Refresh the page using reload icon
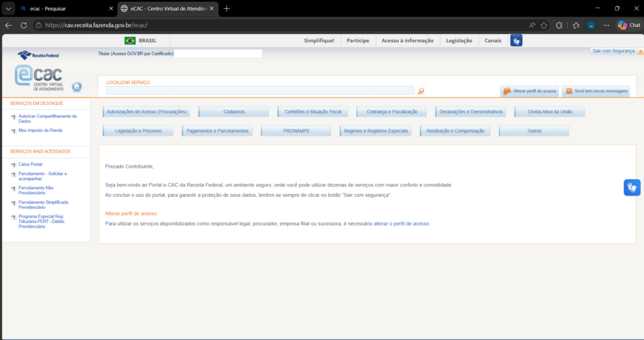Screen dimensions: 644x340 tap(23, 25)
